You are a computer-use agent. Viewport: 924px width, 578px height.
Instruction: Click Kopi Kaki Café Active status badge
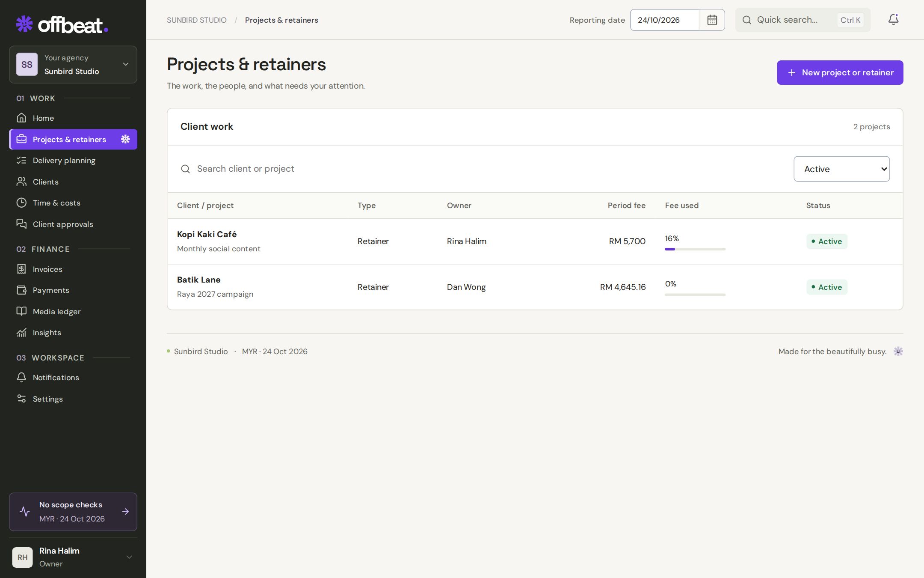826,241
